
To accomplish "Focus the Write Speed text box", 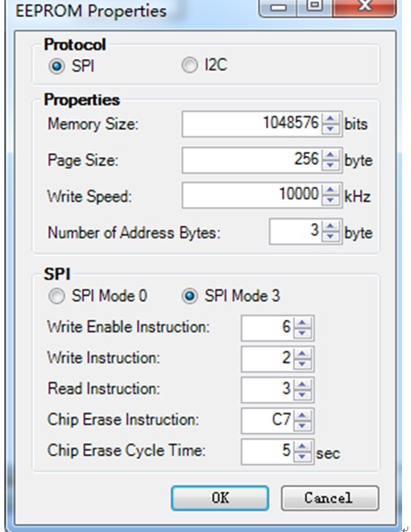I will pos(252,195).
